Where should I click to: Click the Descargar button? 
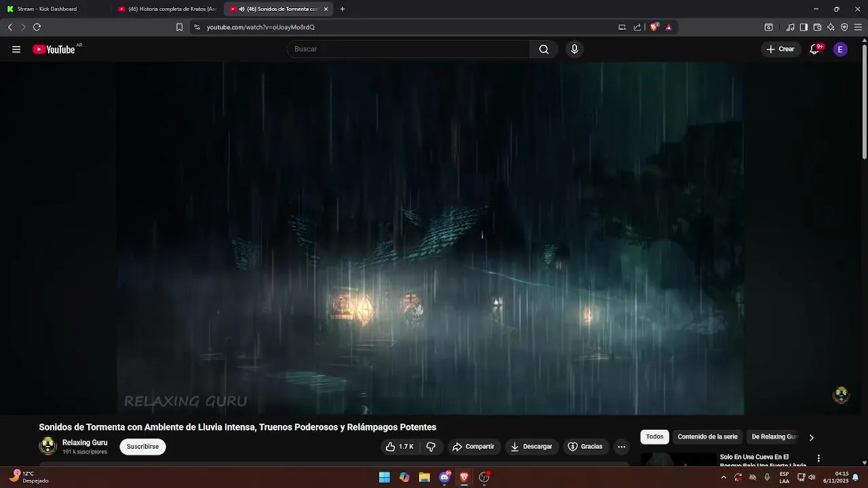(531, 447)
